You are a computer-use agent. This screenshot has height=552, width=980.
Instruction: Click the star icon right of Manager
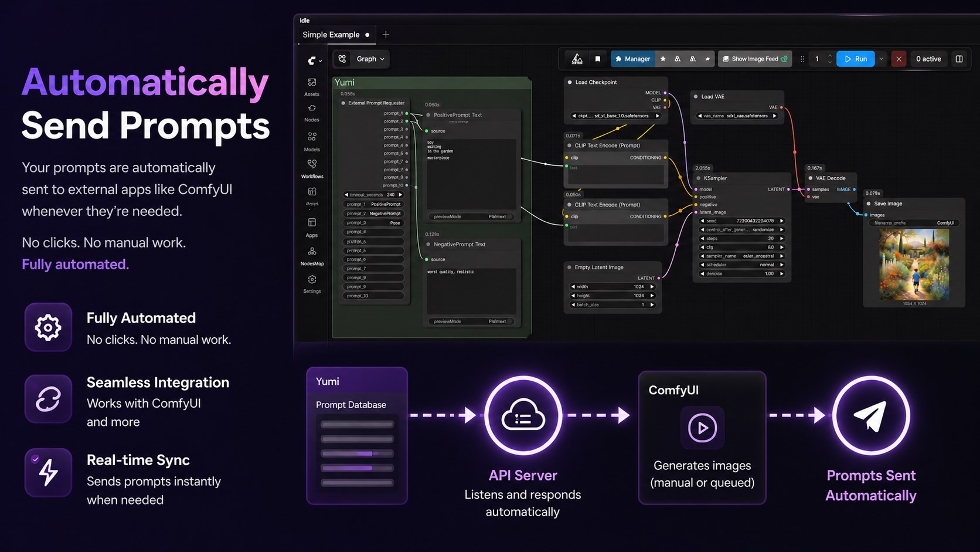tap(663, 59)
